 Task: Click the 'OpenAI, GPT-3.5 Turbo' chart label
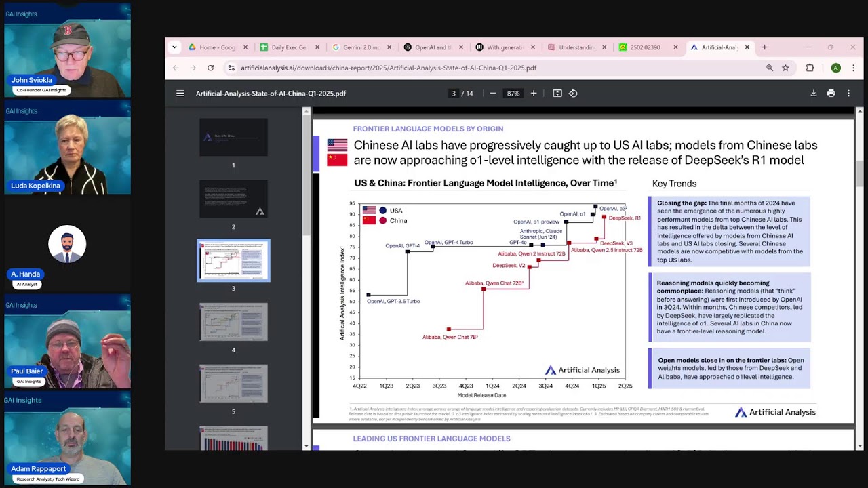pyautogui.click(x=393, y=301)
